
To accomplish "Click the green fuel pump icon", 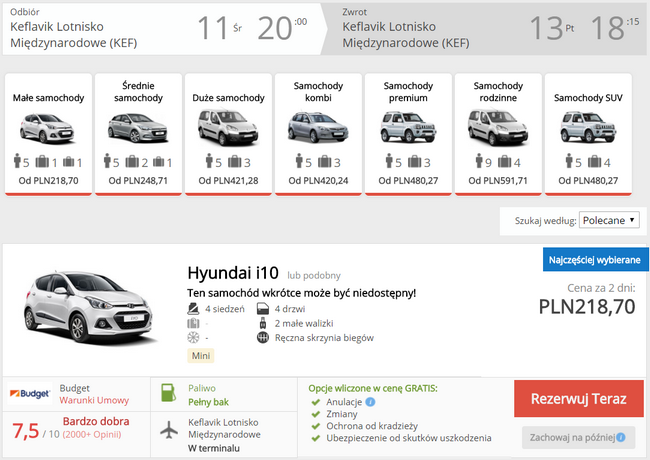I will point(168,392).
